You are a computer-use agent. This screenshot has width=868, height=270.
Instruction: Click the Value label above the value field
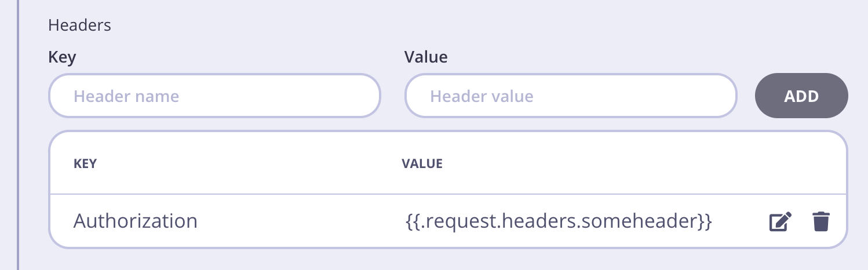(426, 57)
